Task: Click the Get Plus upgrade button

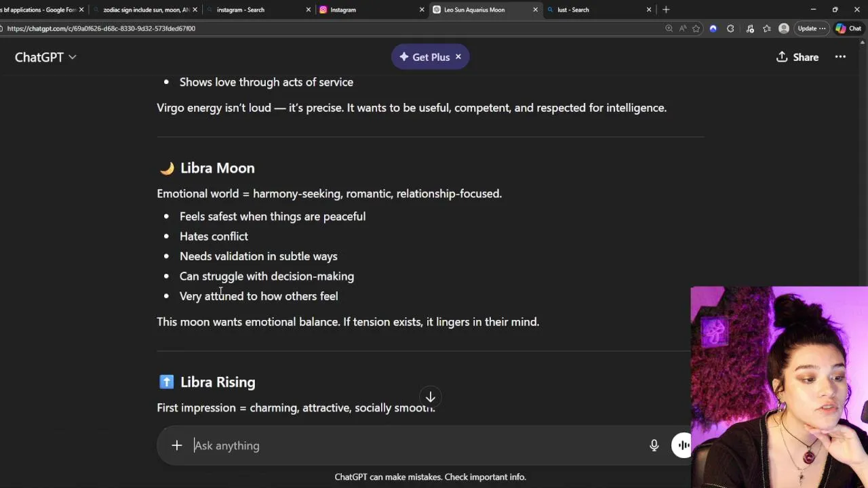Action: (x=424, y=57)
